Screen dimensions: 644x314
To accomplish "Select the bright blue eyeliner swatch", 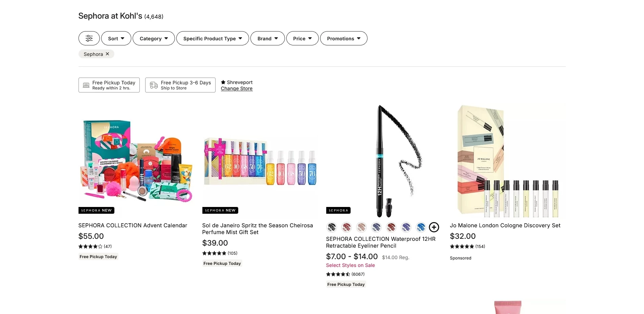I will (421, 227).
